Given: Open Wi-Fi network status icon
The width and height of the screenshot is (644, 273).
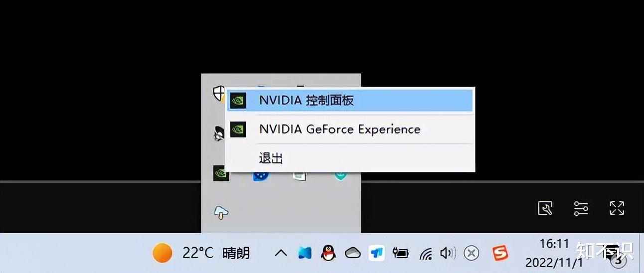Looking at the screenshot, I should (x=426, y=254).
